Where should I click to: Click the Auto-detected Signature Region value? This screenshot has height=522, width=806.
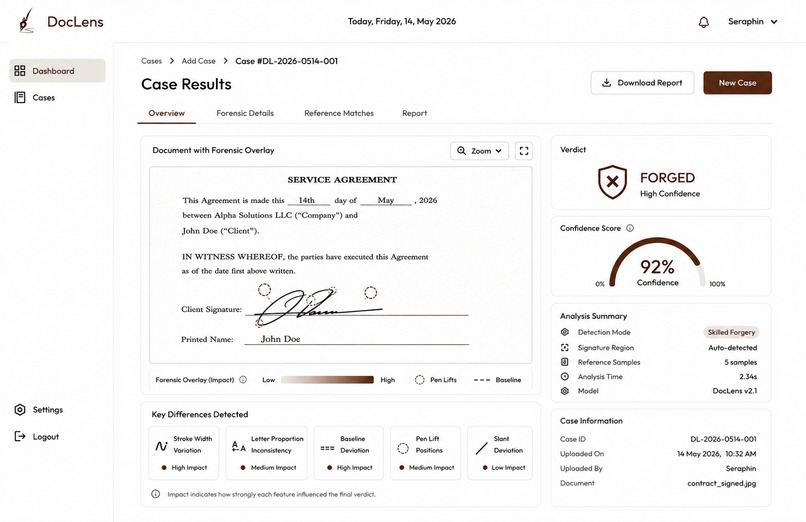pos(732,347)
